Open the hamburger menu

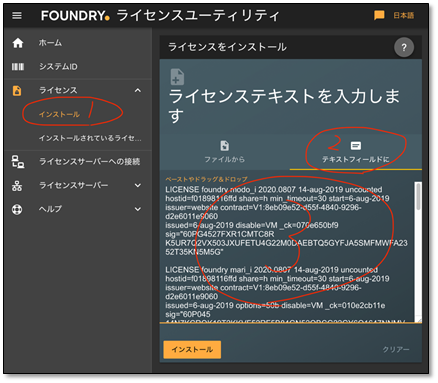pos(17,16)
